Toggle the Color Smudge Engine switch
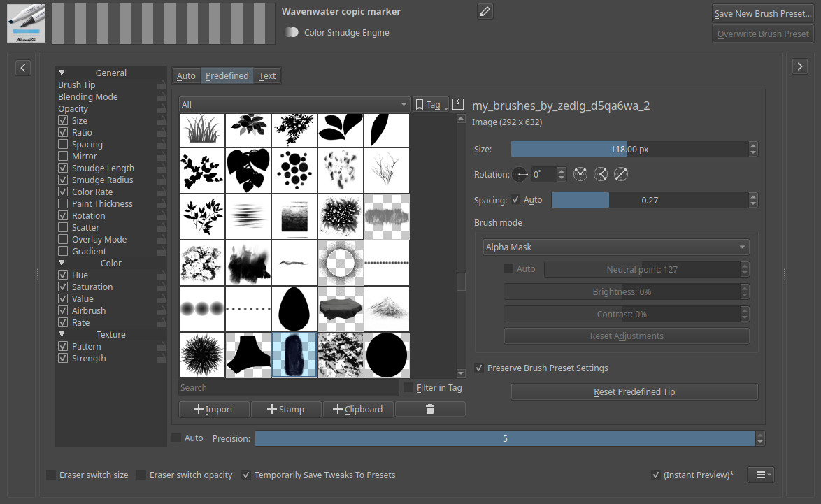Screen dimensions: 821x504 [x=292, y=33]
